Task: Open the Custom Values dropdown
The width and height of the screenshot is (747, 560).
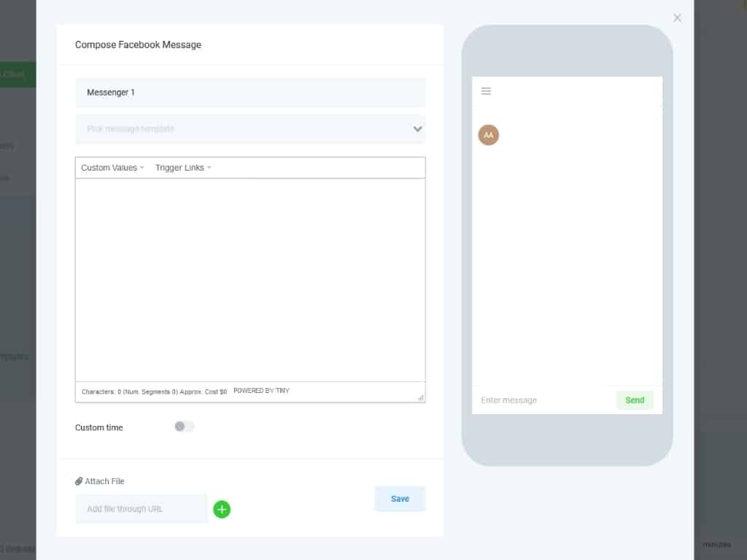Action: (x=112, y=168)
